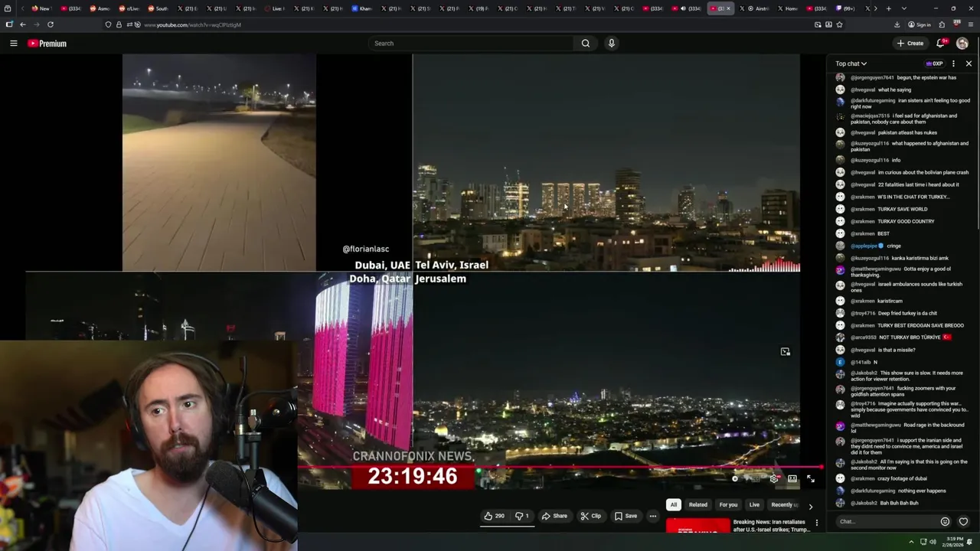980x551 pixels.
Task: Bookmark this page with the star
Action: pos(839,24)
